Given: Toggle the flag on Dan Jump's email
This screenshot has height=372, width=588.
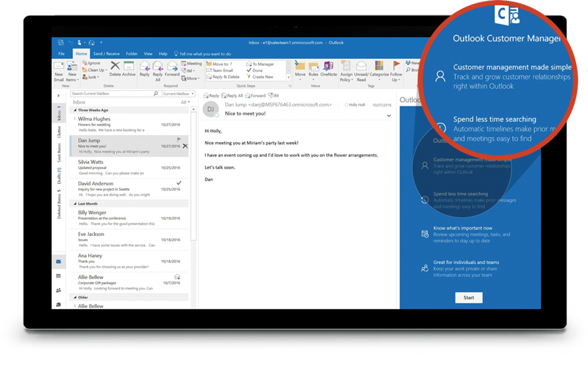Looking at the screenshot, I should coord(179,139).
